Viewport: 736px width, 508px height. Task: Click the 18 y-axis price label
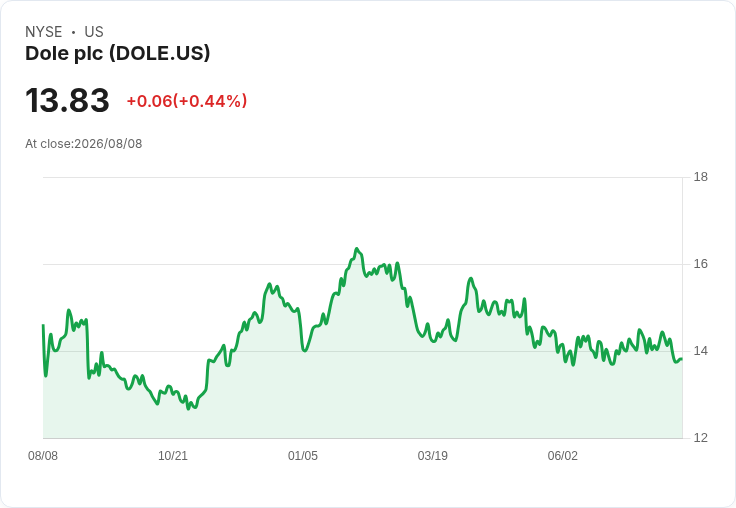click(701, 177)
